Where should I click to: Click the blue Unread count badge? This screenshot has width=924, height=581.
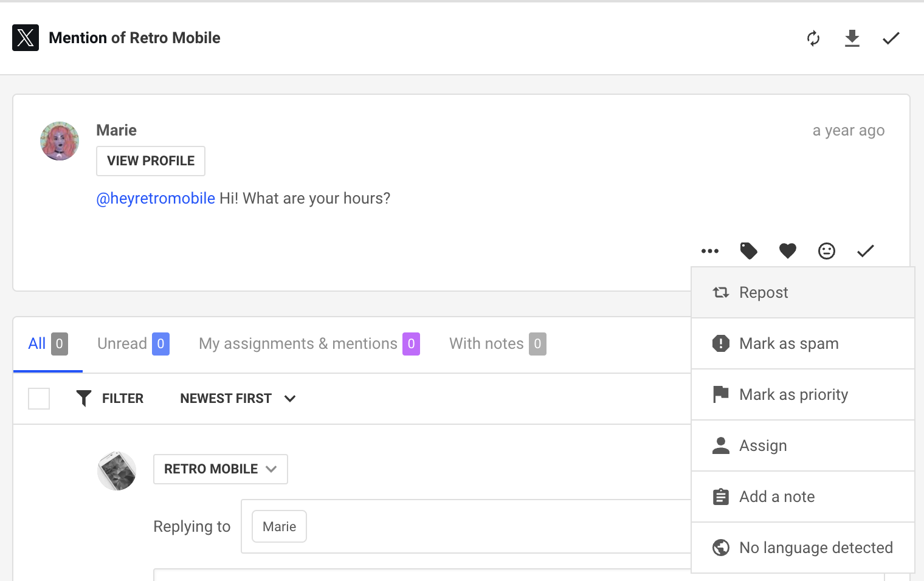[x=160, y=344]
